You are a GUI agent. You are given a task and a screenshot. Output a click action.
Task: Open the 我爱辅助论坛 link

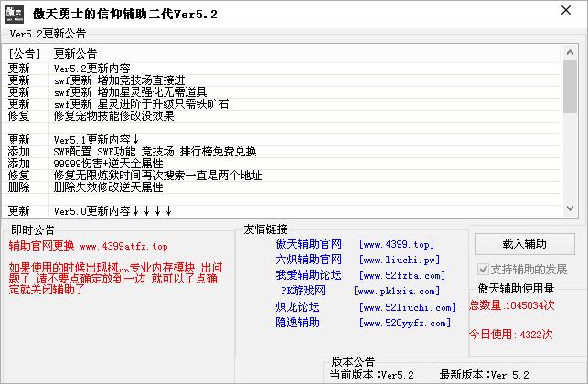coord(308,275)
